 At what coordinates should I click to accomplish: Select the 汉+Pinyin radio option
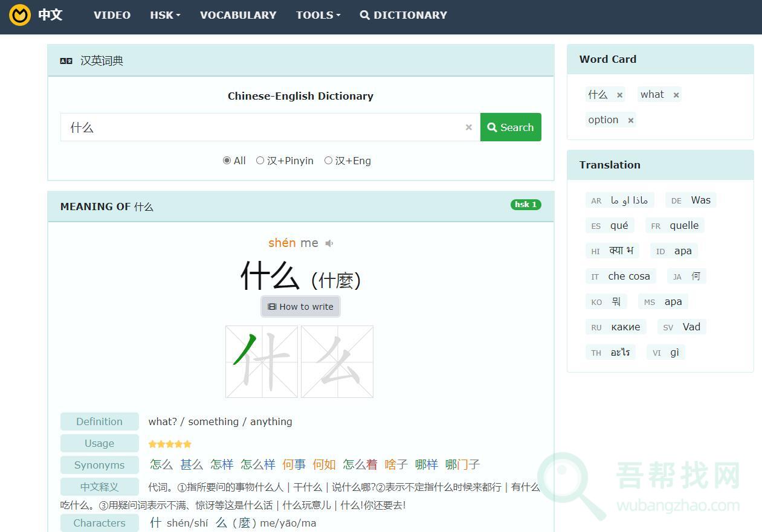[260, 161]
